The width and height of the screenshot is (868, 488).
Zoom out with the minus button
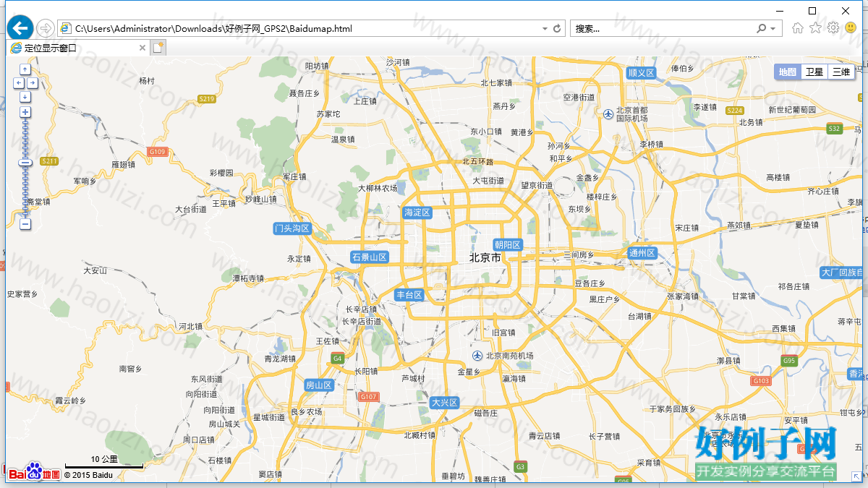[25, 224]
